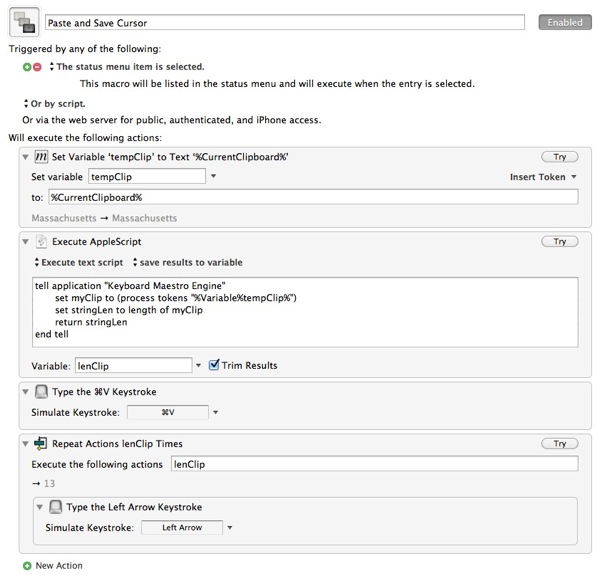Screen dimensions: 600x576
Task: Click the Set variable tempClip field
Action: 147,176
